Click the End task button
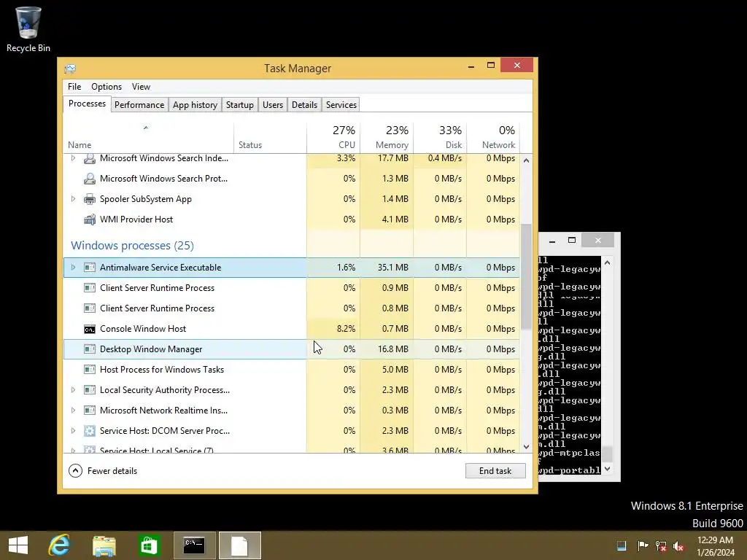The image size is (747, 560). point(495,471)
